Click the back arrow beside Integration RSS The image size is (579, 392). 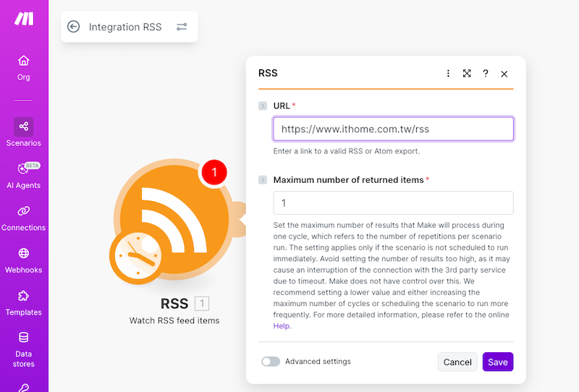[73, 27]
